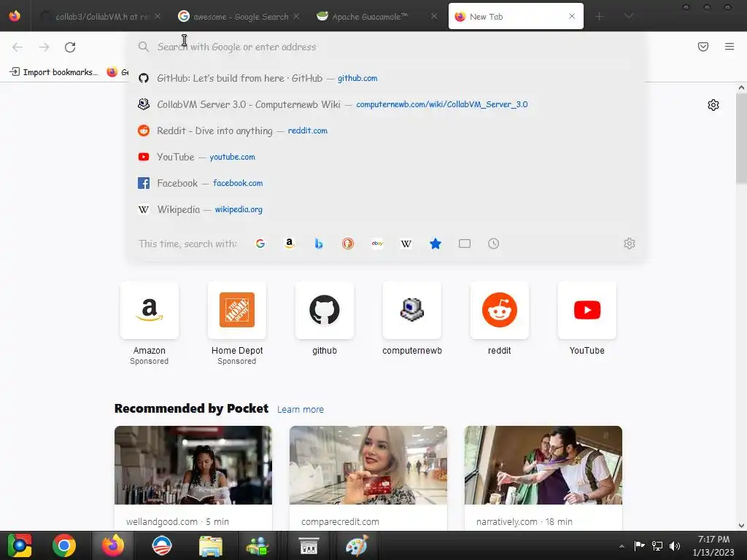This screenshot has height=560, width=747.
Task: Open the comparecredit.com Pocket story
Action: [x=368, y=478]
